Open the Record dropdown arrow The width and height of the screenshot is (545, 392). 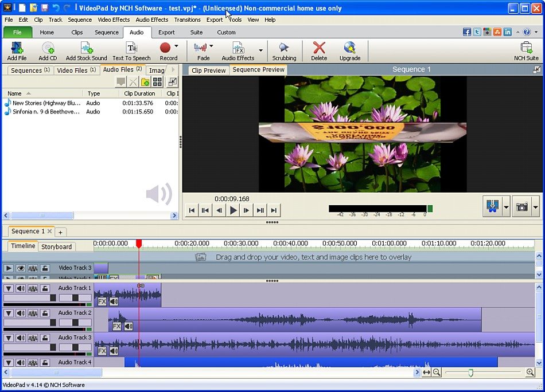pos(177,46)
